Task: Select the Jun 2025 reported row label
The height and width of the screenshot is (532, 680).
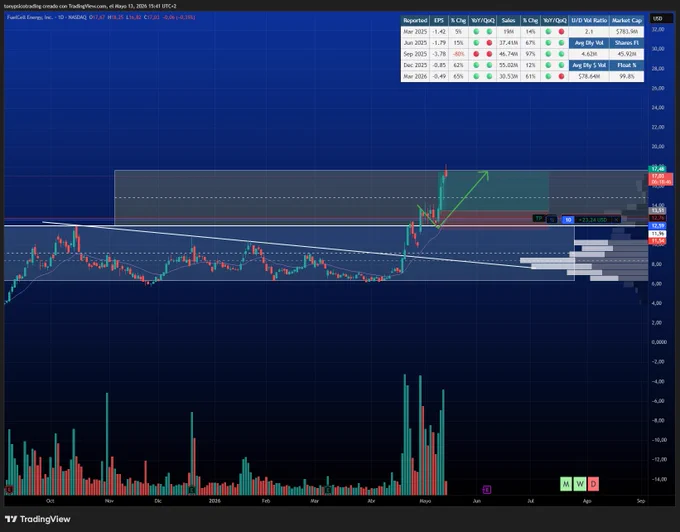Action: pos(415,43)
